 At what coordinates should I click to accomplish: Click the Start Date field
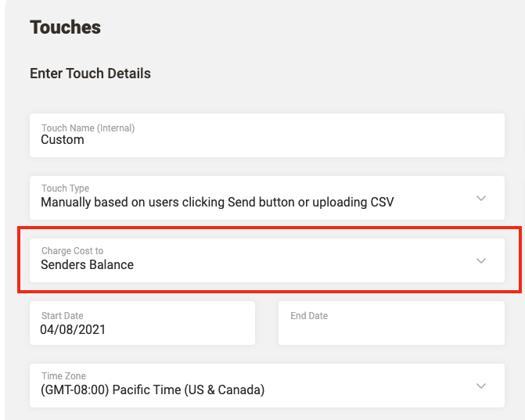click(x=142, y=323)
